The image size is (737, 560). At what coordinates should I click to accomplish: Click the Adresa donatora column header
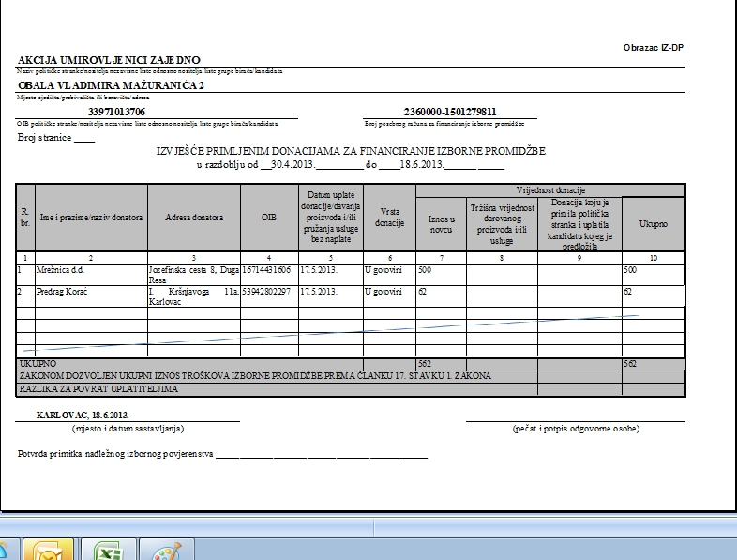pos(194,218)
